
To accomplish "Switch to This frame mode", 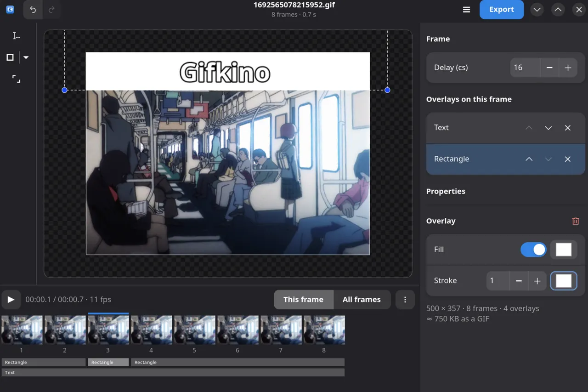I will [303, 300].
